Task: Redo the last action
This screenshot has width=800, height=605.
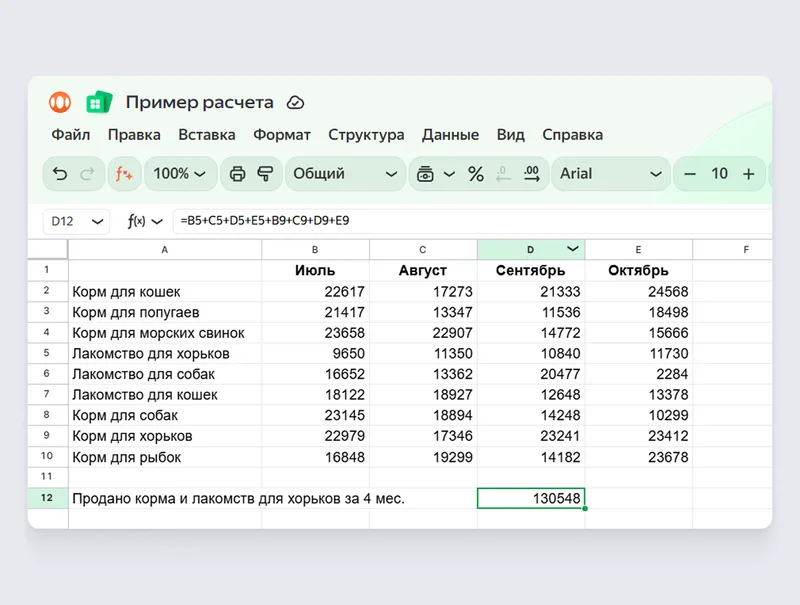Action: click(87, 174)
